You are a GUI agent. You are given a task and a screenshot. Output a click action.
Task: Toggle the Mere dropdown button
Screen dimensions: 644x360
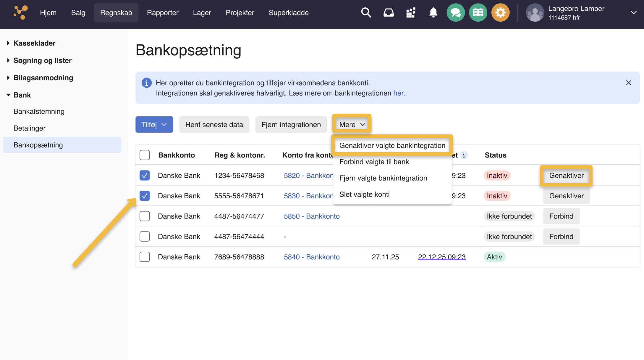pos(352,125)
